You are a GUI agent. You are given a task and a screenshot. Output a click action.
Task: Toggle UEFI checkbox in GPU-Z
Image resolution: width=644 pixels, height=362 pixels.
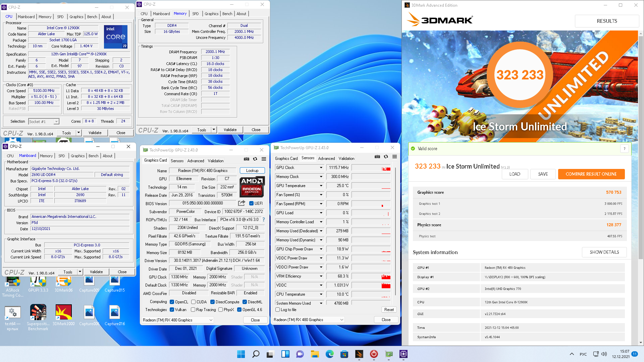251,203
